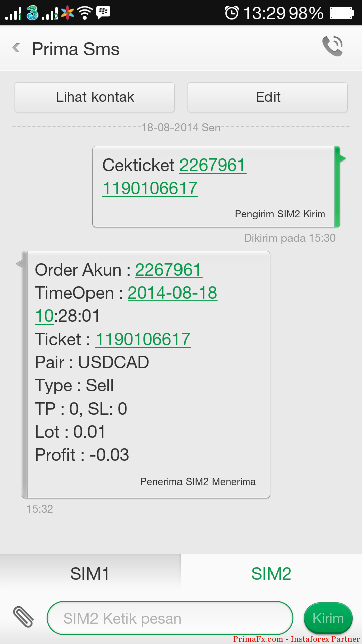Tap the BBM notification icon in status bar

[x=103, y=12]
